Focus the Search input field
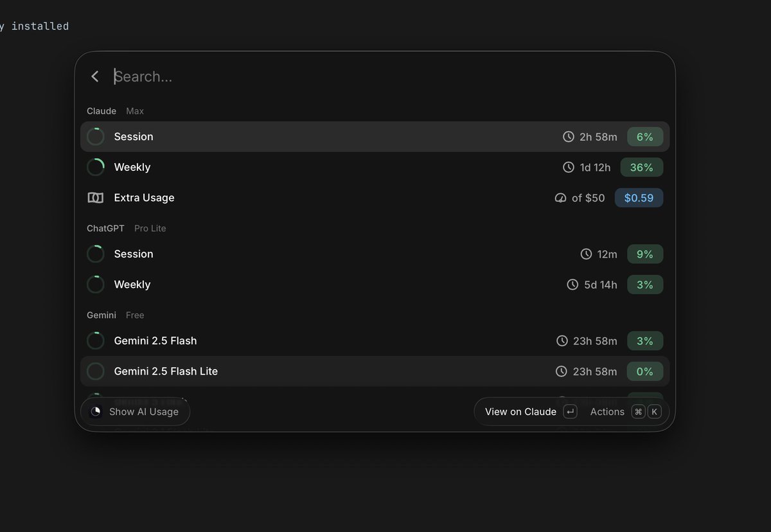This screenshot has height=532, width=771. [385, 76]
